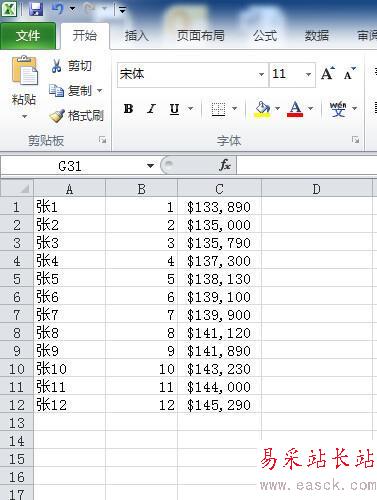This screenshot has width=377, height=500.
Task: Click the font name box 宋体
Action: [x=187, y=74]
